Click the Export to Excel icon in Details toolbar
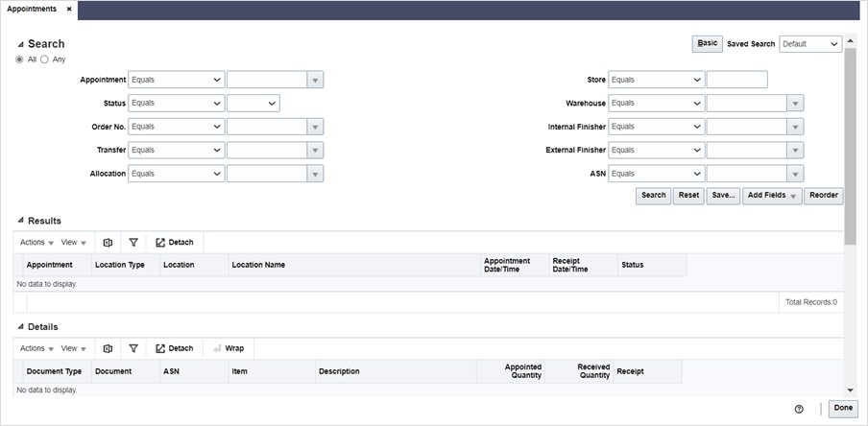The height and width of the screenshot is (426, 868). pos(108,348)
